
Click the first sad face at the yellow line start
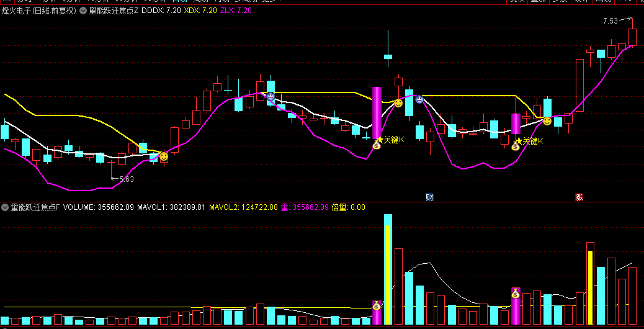point(271,96)
